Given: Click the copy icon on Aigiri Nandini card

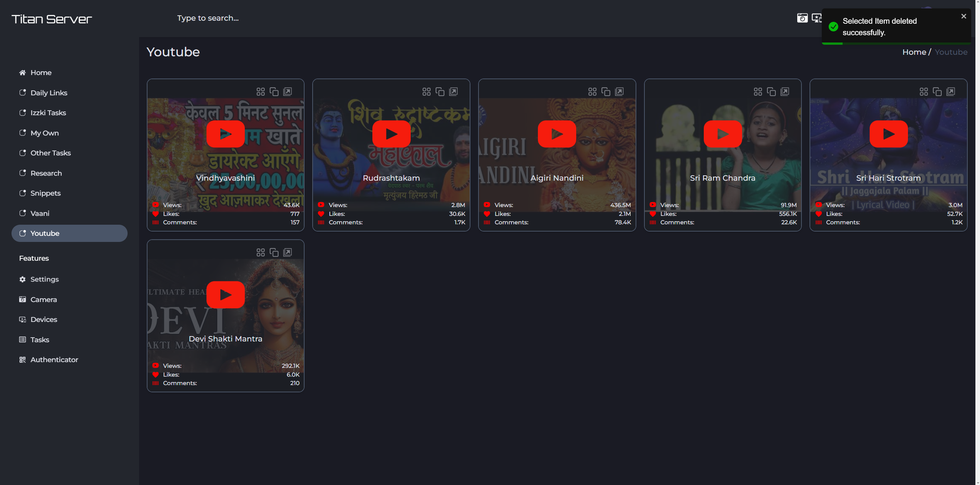Looking at the screenshot, I should (x=606, y=91).
